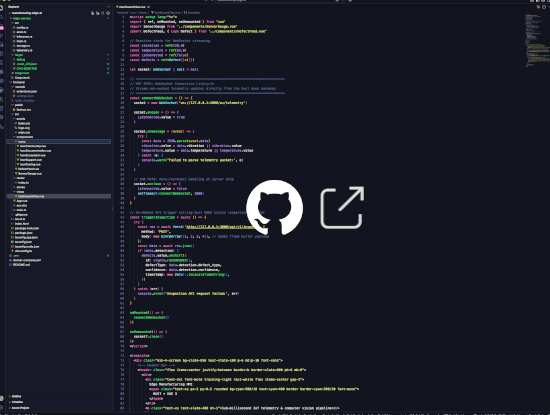Open docker-compose.yml in the file tree
550x415 pixels.
pyautogui.click(x=27, y=260)
